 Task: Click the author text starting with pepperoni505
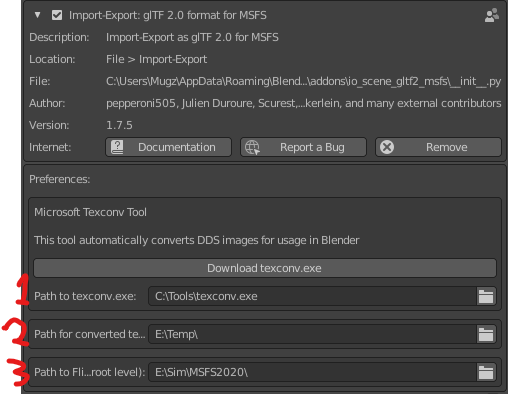point(303,103)
